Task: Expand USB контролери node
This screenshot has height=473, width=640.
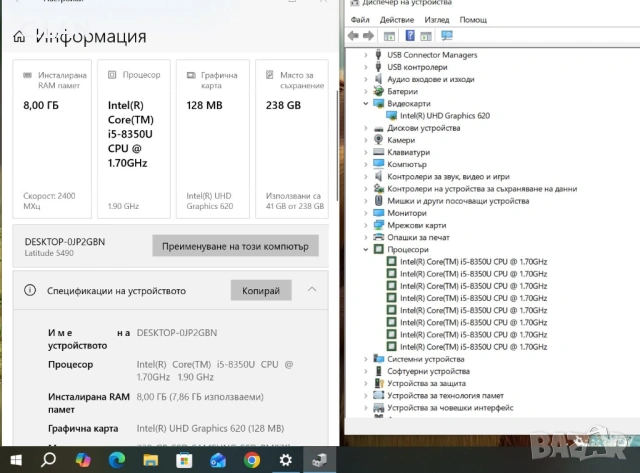Action: coord(366,67)
